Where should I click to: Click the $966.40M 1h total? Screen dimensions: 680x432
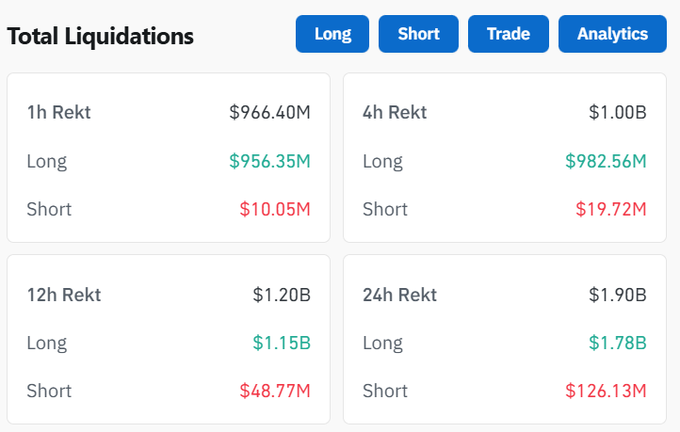coord(270,112)
